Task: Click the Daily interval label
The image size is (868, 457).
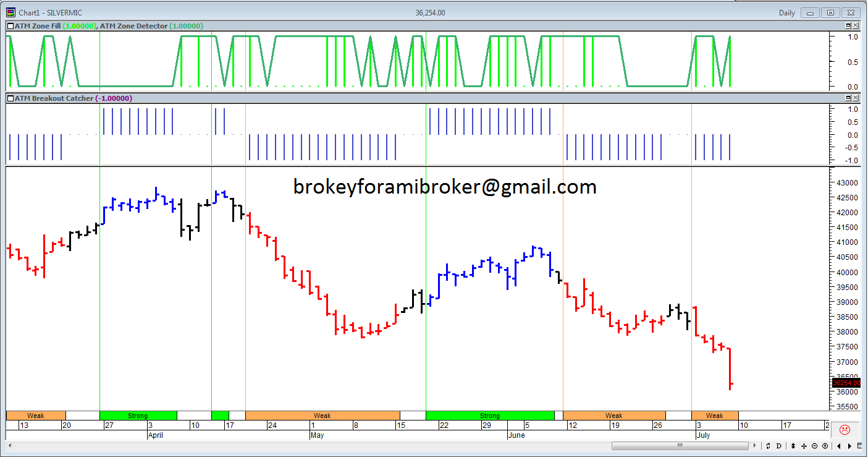Action: click(787, 12)
